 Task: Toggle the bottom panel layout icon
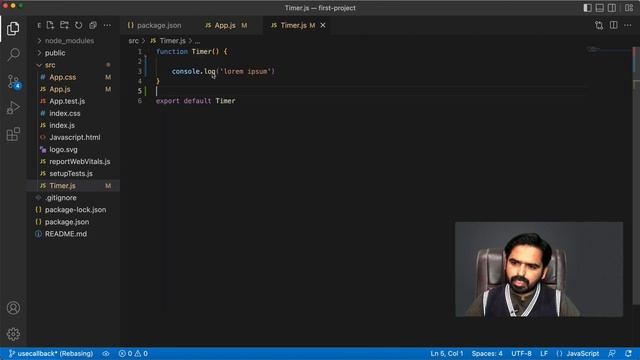[x=600, y=8]
